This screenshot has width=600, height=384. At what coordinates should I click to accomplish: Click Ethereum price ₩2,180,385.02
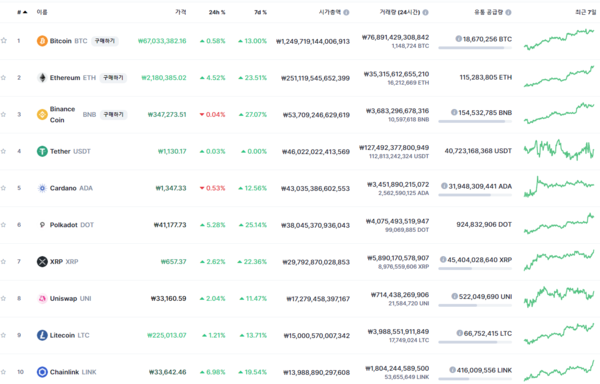tap(164, 78)
